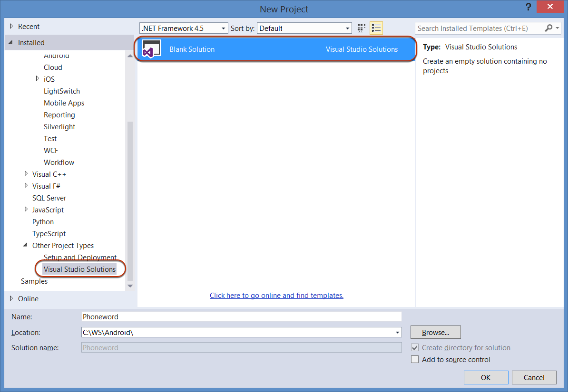Select Setup and Deployment category
The height and width of the screenshot is (392, 568).
[80, 258]
